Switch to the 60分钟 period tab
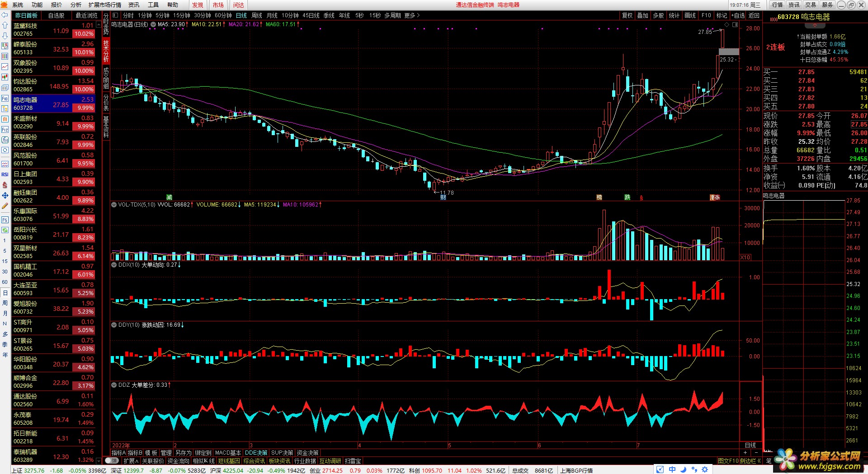The height and width of the screenshot is (474, 868). click(223, 15)
